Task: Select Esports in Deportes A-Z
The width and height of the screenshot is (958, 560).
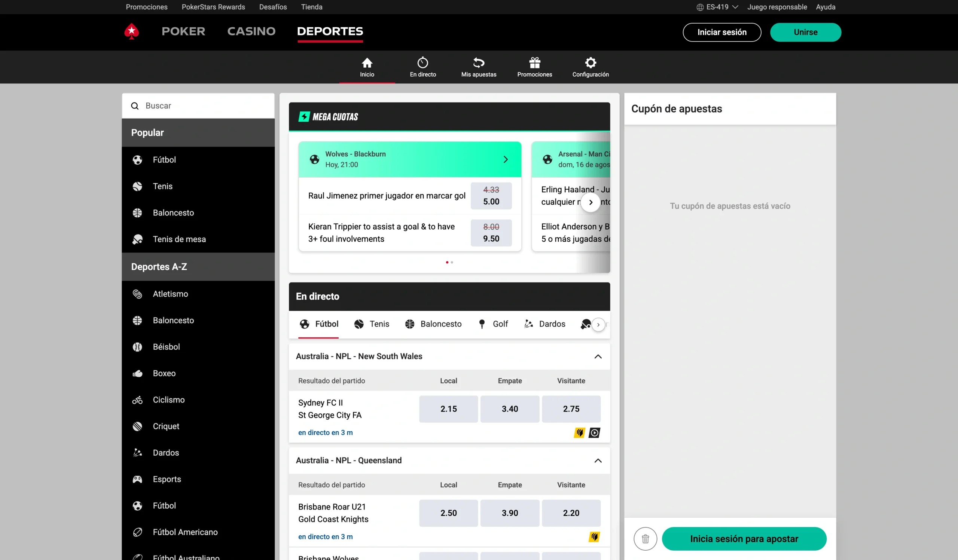Action: tap(198, 479)
